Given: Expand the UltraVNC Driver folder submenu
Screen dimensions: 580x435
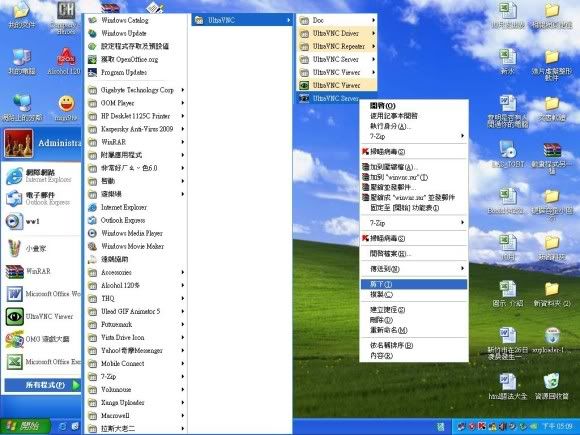Looking at the screenshot, I should [x=337, y=33].
